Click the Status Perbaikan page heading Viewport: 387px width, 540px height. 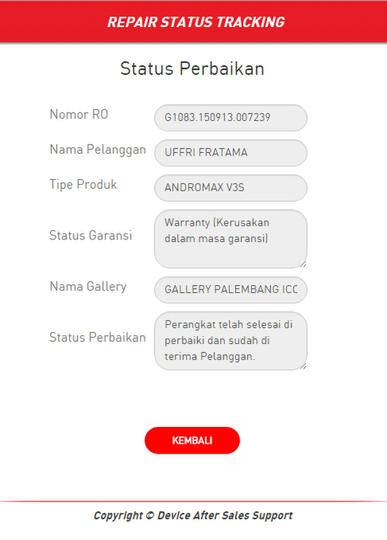click(x=192, y=68)
